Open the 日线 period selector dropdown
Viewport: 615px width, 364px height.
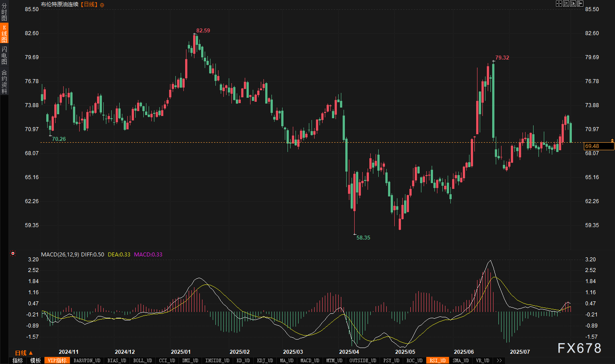pyautogui.click(x=24, y=352)
